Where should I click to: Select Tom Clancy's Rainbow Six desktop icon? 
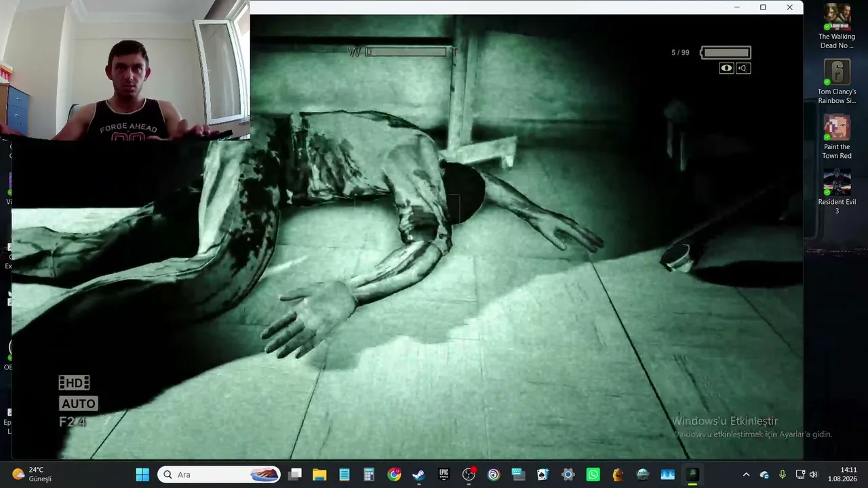coord(837,82)
